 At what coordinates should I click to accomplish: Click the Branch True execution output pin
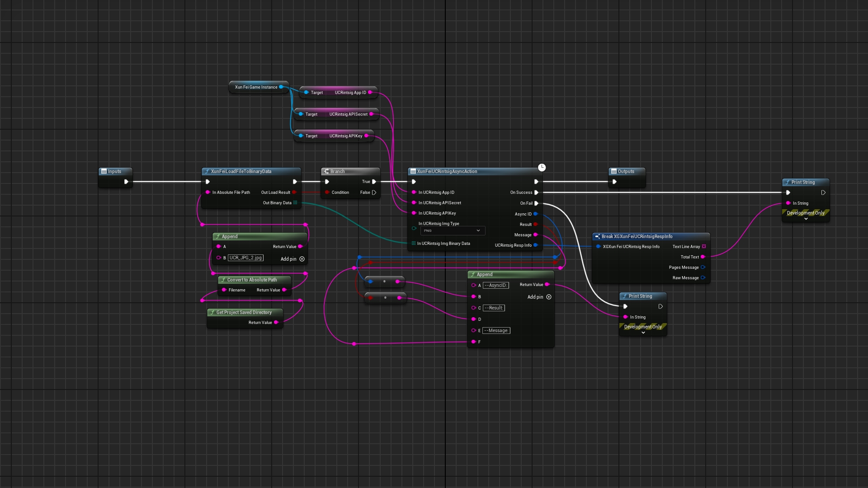(374, 182)
